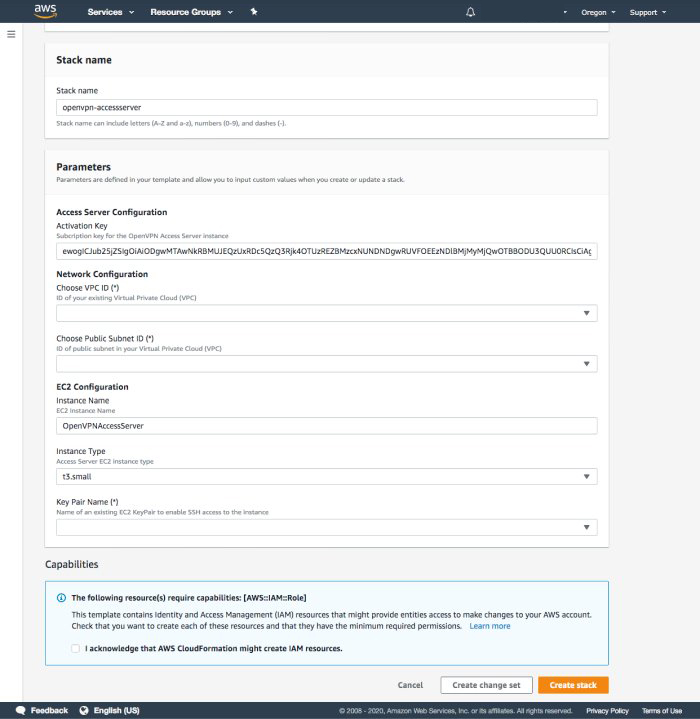The height and width of the screenshot is (719, 700).
Task: Click the Cancel button
Action: (410, 685)
